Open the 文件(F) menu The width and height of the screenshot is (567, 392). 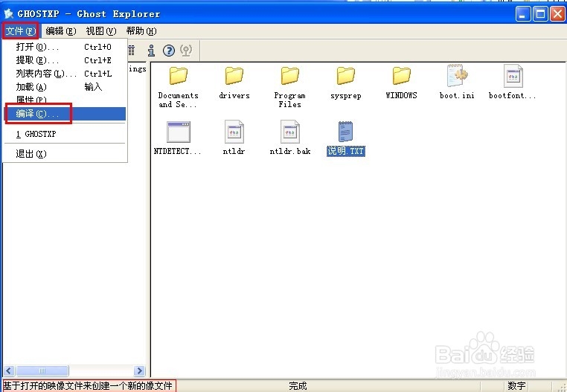21,31
